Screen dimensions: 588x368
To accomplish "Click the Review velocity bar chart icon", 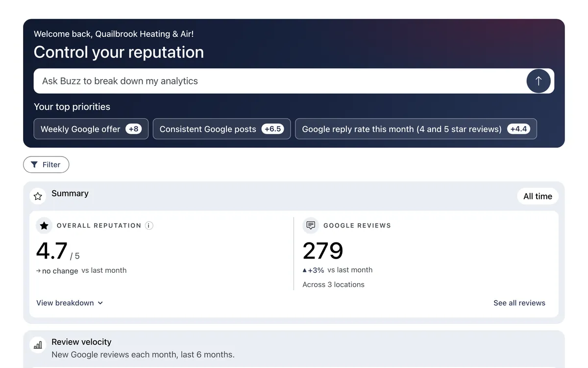I will point(38,345).
